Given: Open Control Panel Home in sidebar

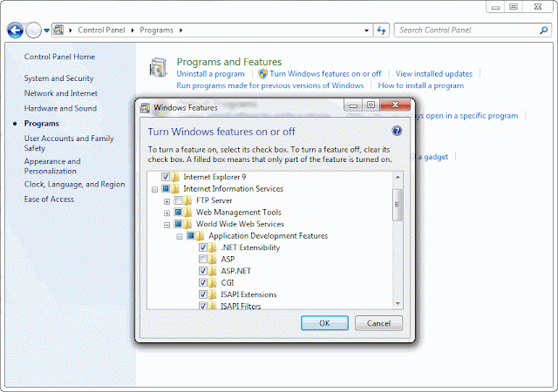Looking at the screenshot, I should point(59,57).
